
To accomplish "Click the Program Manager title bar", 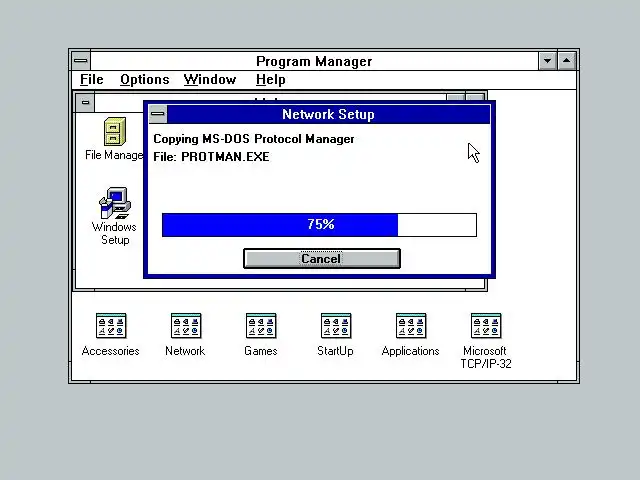I will 314,61.
